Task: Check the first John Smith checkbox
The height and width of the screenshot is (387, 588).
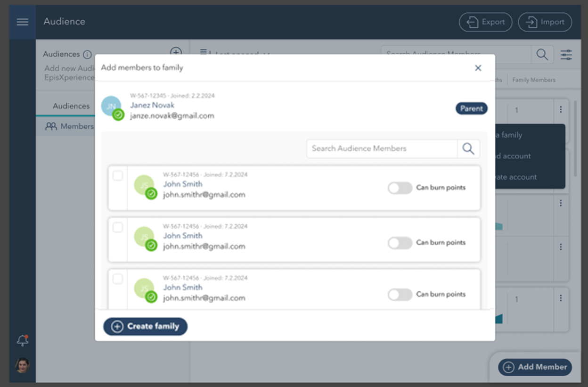Action: 118,176
